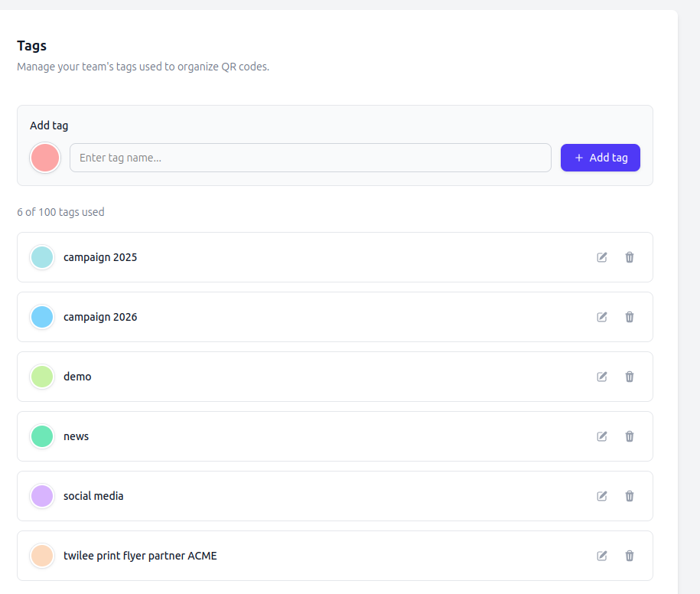Click the 6 of 100 tags used text

click(60, 212)
